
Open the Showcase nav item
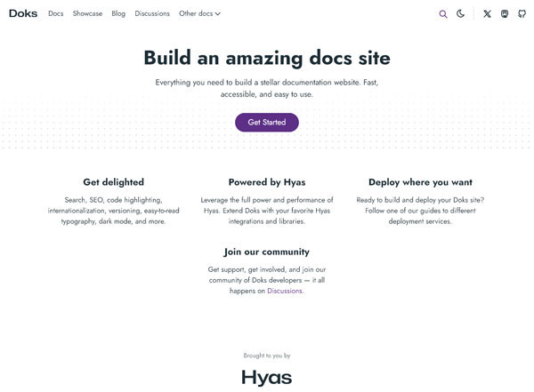point(87,13)
